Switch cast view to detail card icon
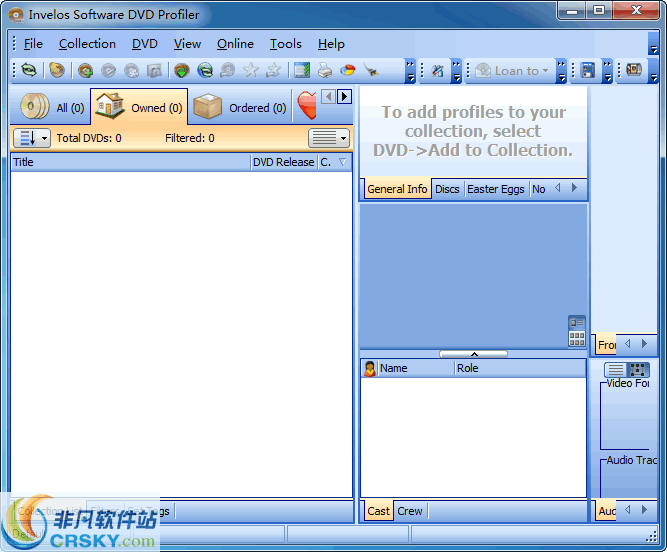Screen dimensions: 667x552 tap(577, 323)
